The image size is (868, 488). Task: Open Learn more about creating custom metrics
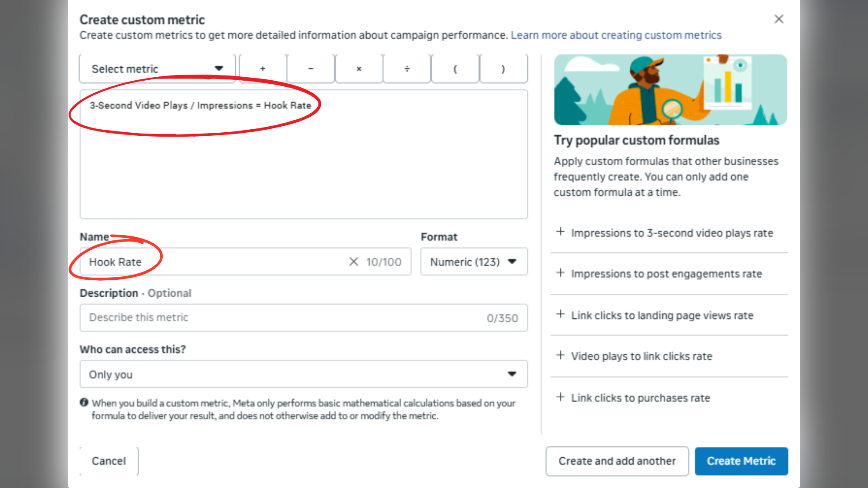coord(616,35)
